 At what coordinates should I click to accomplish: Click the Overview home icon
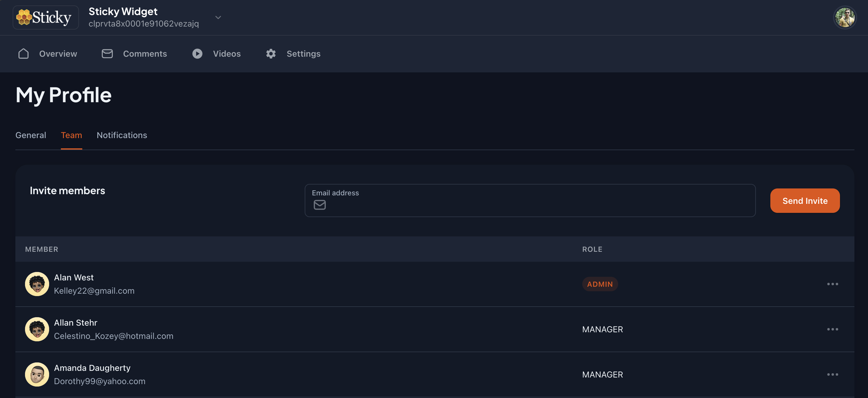tap(24, 54)
